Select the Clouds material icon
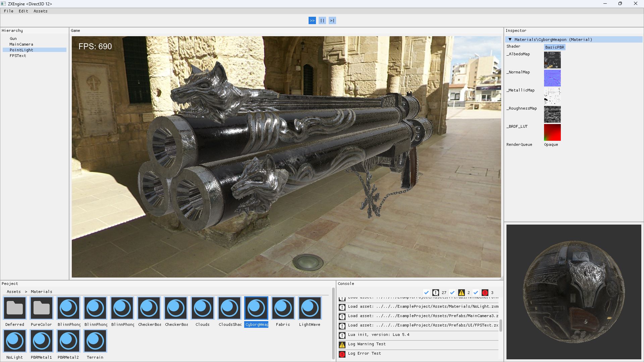 pyautogui.click(x=202, y=308)
